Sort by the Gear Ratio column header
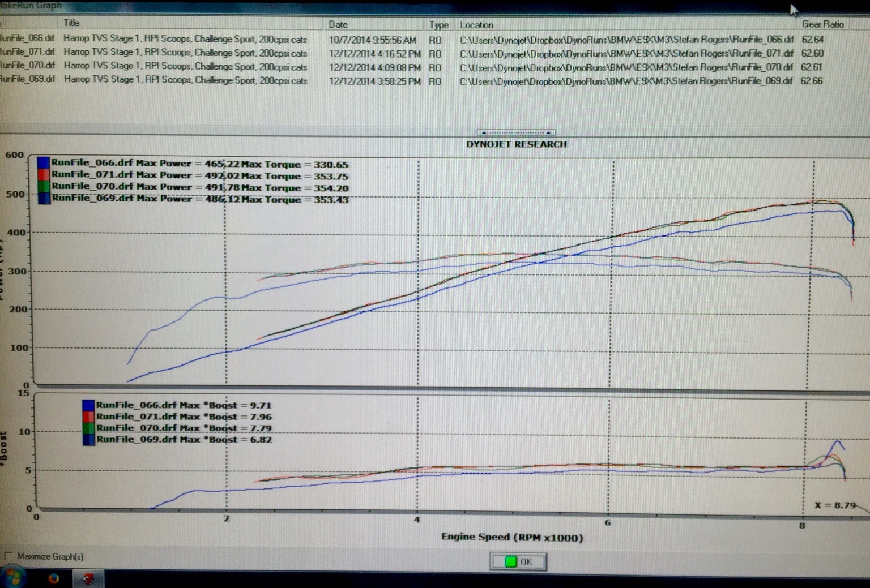The height and width of the screenshot is (588, 870). coord(822,24)
